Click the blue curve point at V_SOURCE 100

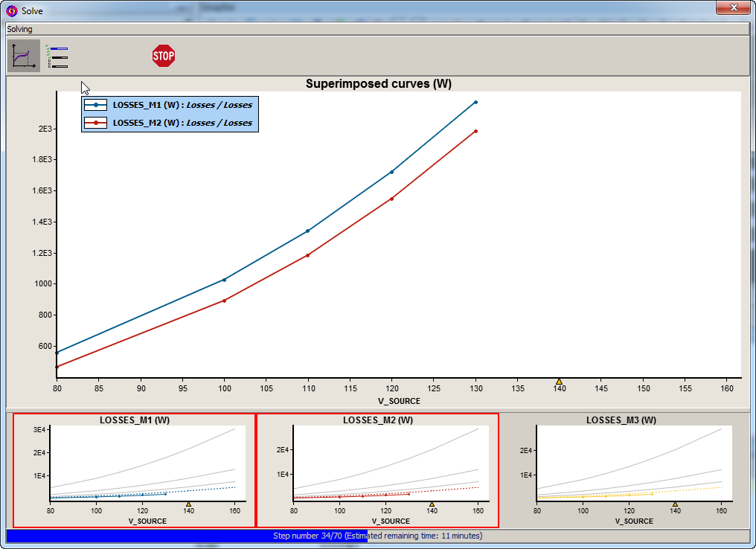point(224,280)
